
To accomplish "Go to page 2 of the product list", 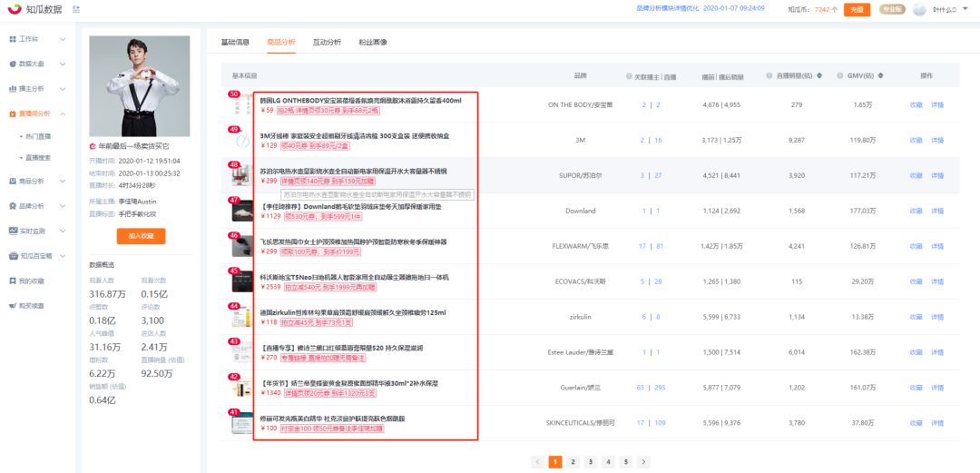I will click(x=573, y=462).
